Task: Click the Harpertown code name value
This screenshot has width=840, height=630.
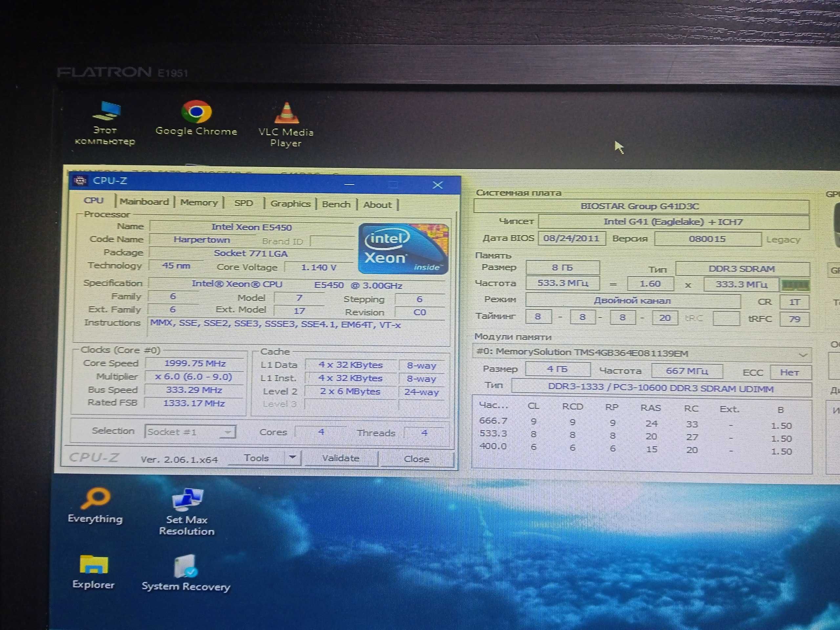Action: pos(202,240)
